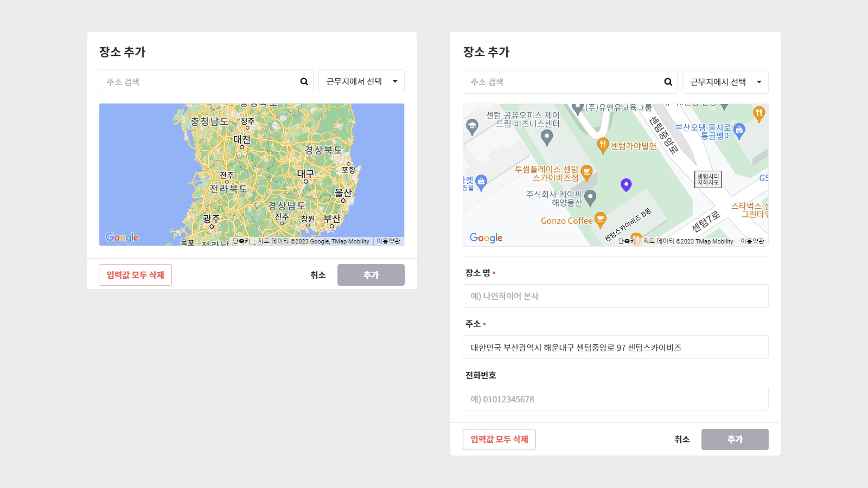Click 센텀 공유오피스 gray map pin

(546, 136)
